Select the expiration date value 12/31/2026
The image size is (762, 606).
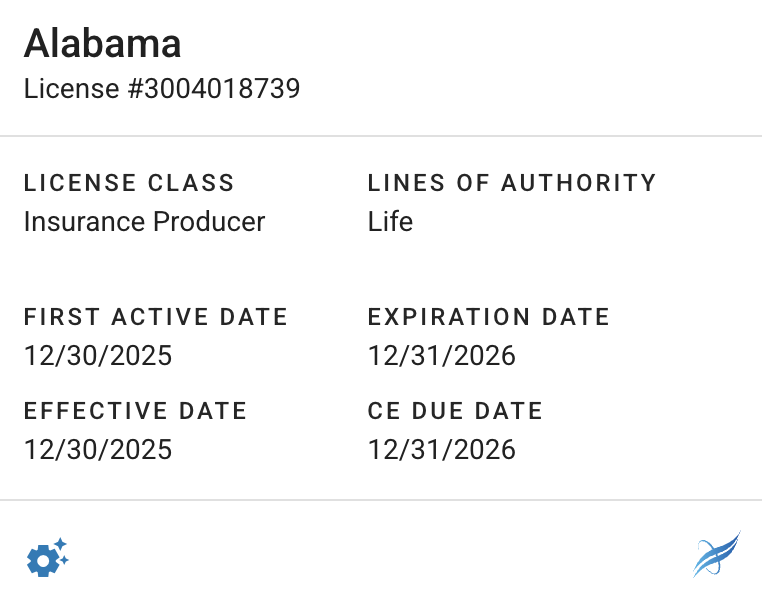point(442,356)
